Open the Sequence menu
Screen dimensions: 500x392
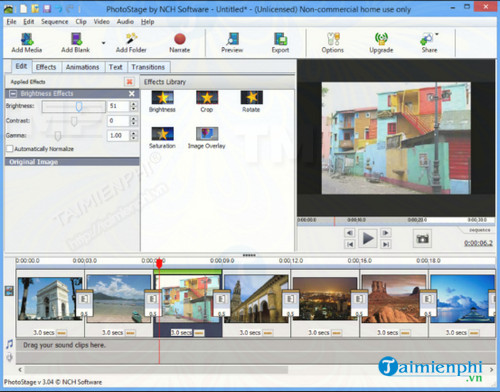[55, 22]
